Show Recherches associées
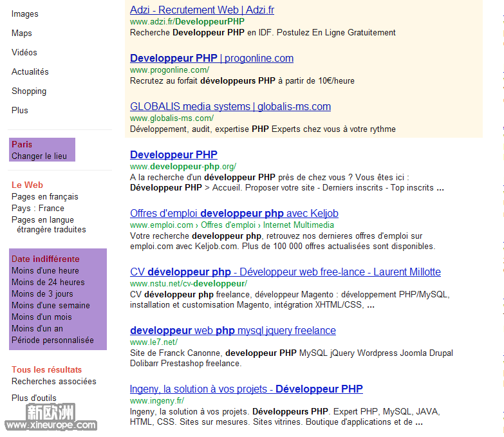This screenshot has width=504, height=437. click(x=54, y=381)
